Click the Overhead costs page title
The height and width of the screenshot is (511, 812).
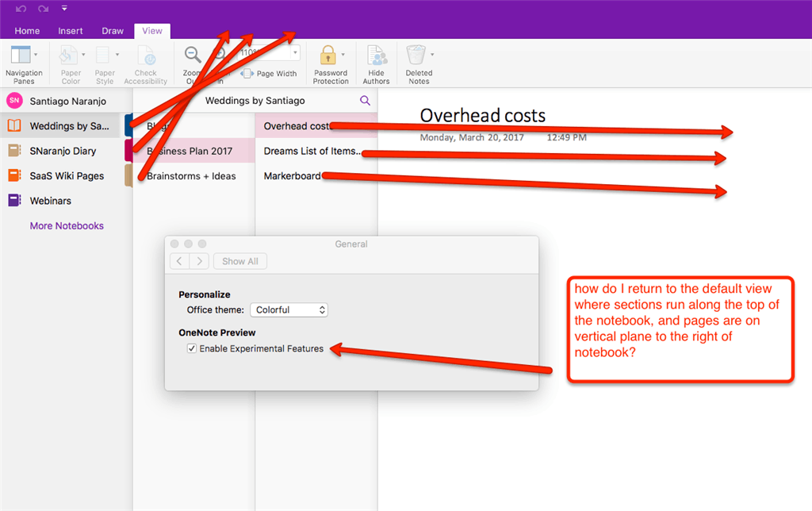482,115
